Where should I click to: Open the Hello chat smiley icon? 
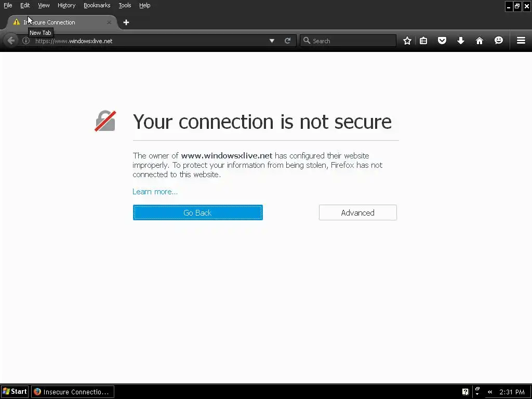(498, 41)
